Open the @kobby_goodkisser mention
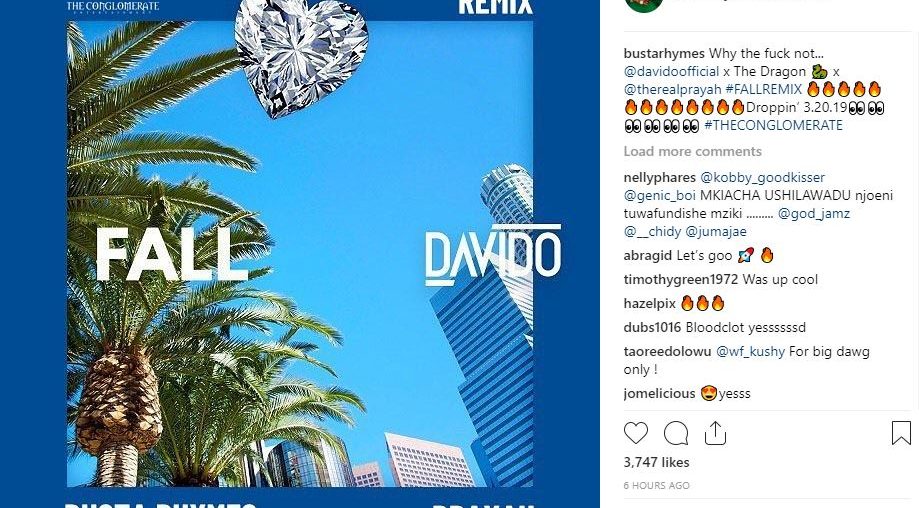 [x=763, y=178]
